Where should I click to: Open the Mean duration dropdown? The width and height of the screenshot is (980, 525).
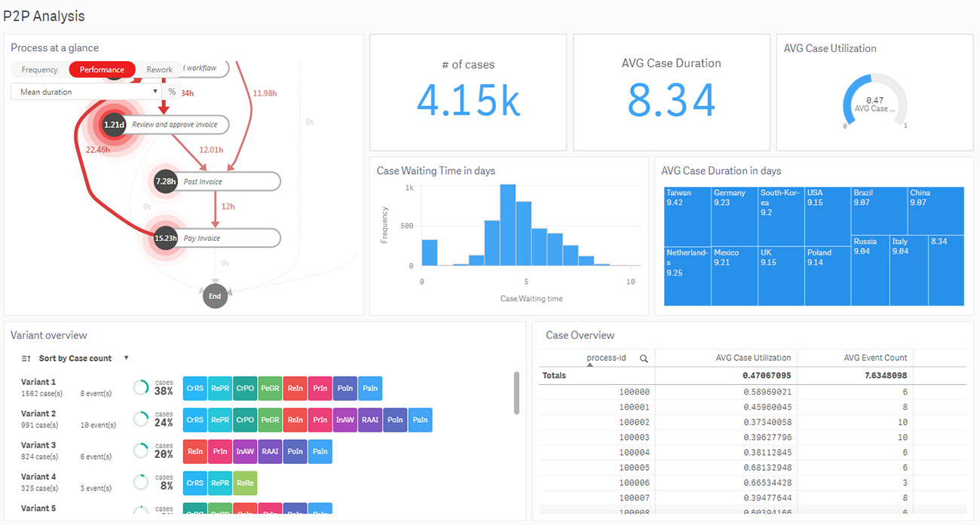tap(85, 90)
